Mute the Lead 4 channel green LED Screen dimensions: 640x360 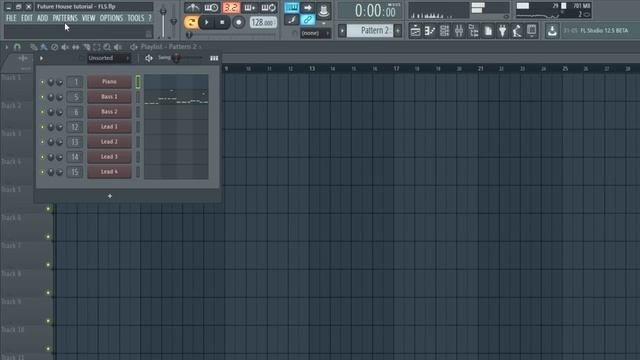coord(42,172)
